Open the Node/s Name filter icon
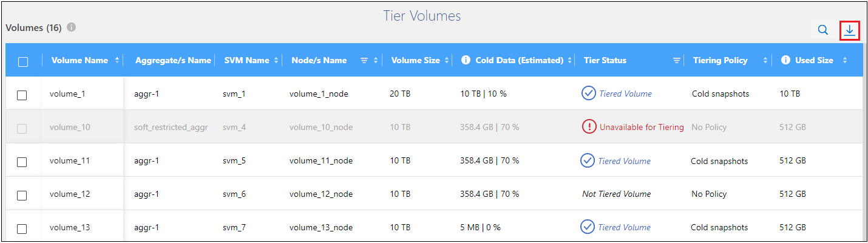This screenshot has height=243, width=868. 364,60
